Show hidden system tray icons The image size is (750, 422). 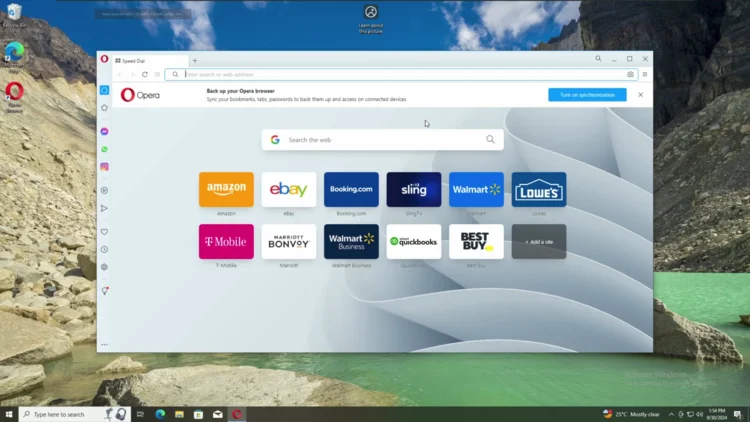[671, 414]
